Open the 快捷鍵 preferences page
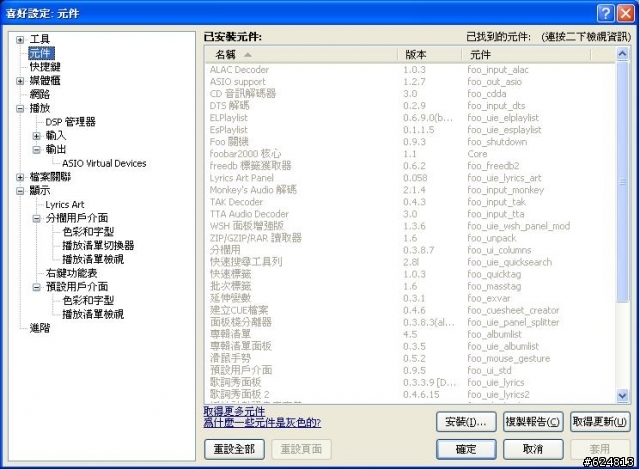Screen dimensions: 640x470 pos(45,67)
